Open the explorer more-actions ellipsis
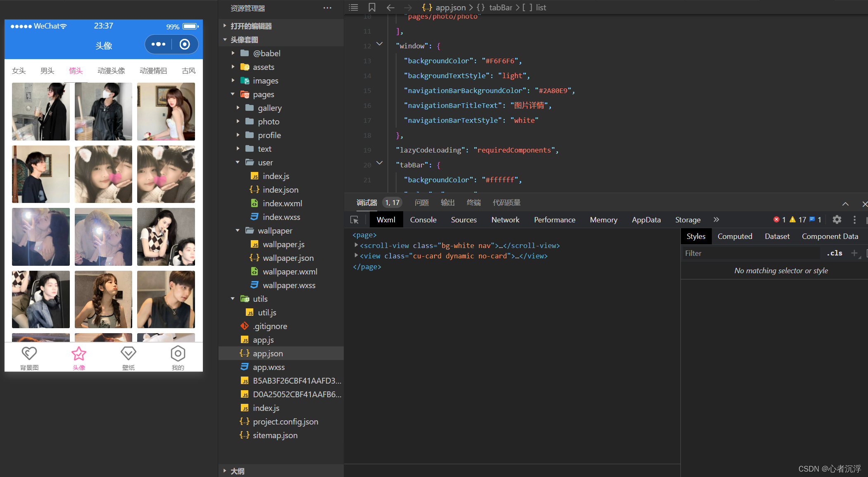This screenshot has width=868, height=477. (327, 8)
